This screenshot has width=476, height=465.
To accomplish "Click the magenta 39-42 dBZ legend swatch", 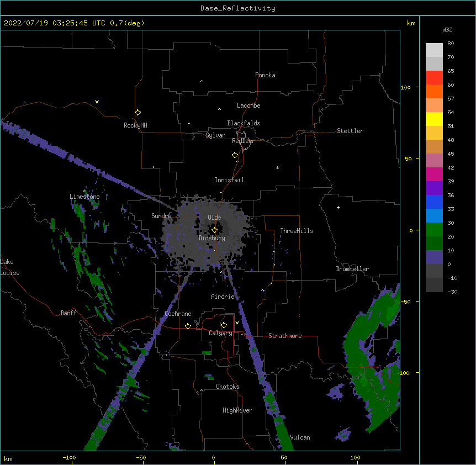I will pos(434,175).
